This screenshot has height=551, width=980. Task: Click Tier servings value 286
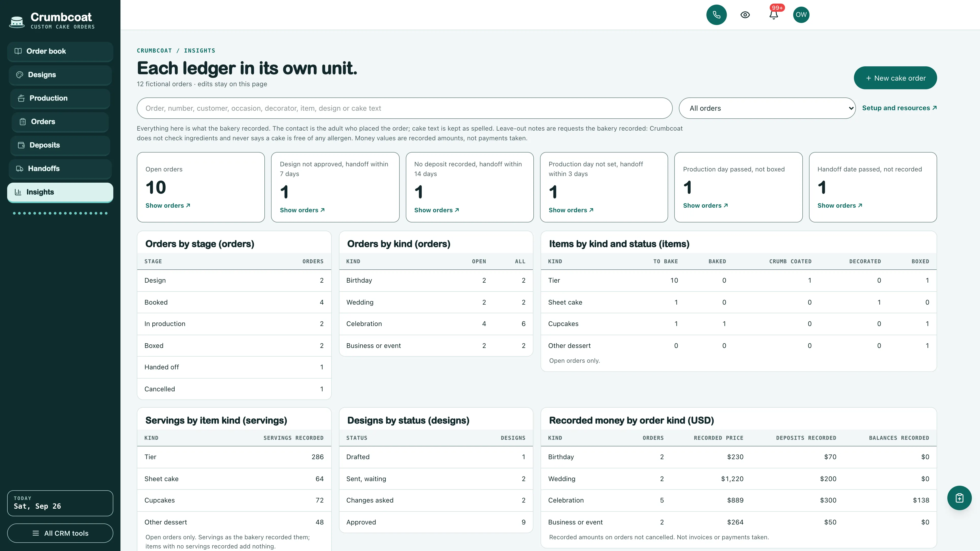(x=317, y=457)
